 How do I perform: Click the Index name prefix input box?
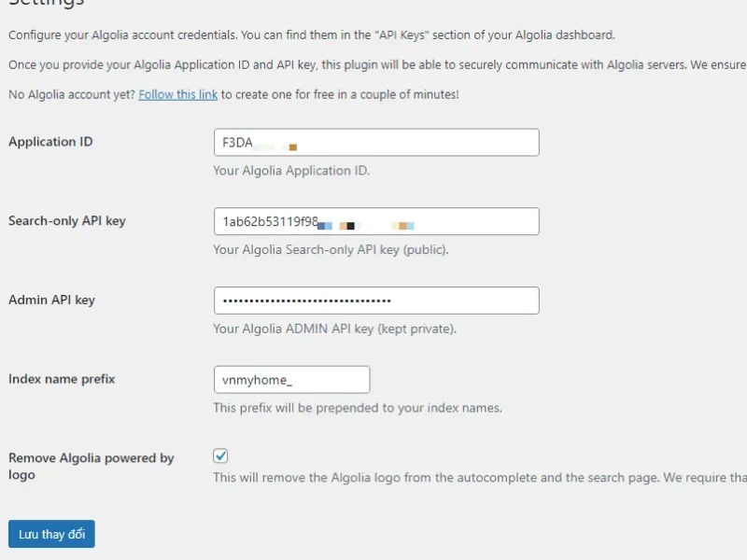[x=289, y=379]
